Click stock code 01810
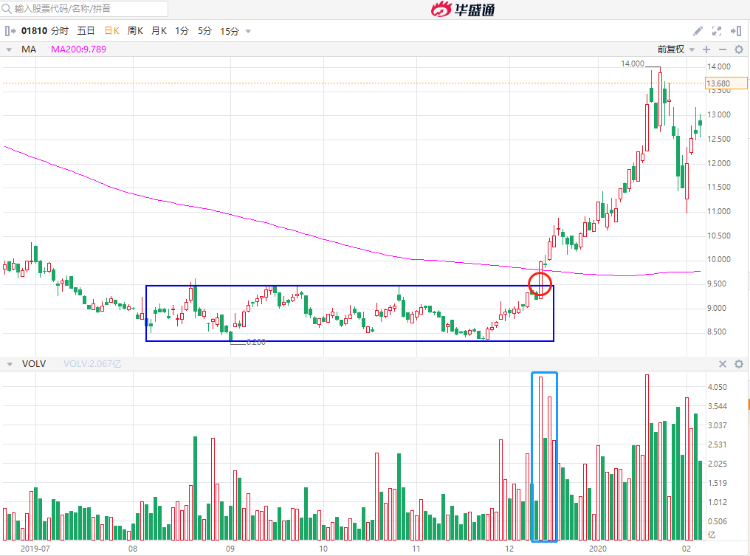The width and height of the screenshot is (750, 556). click(x=34, y=31)
